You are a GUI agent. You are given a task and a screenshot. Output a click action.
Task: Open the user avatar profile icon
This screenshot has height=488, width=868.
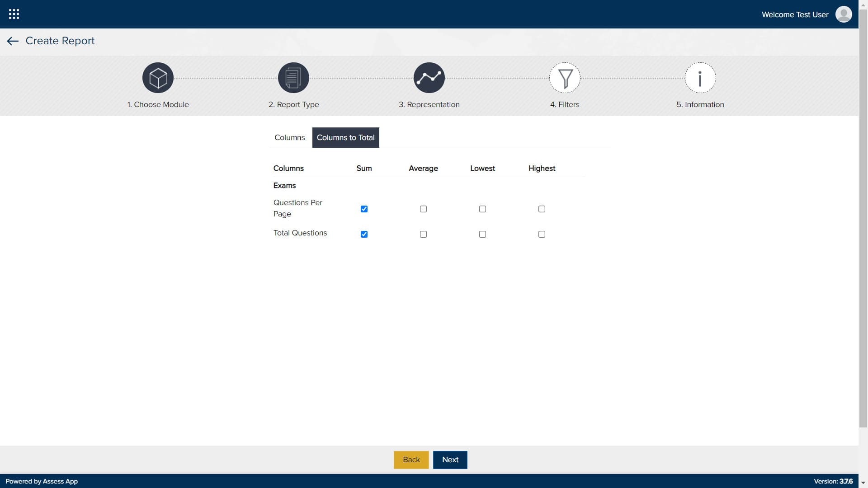point(844,14)
